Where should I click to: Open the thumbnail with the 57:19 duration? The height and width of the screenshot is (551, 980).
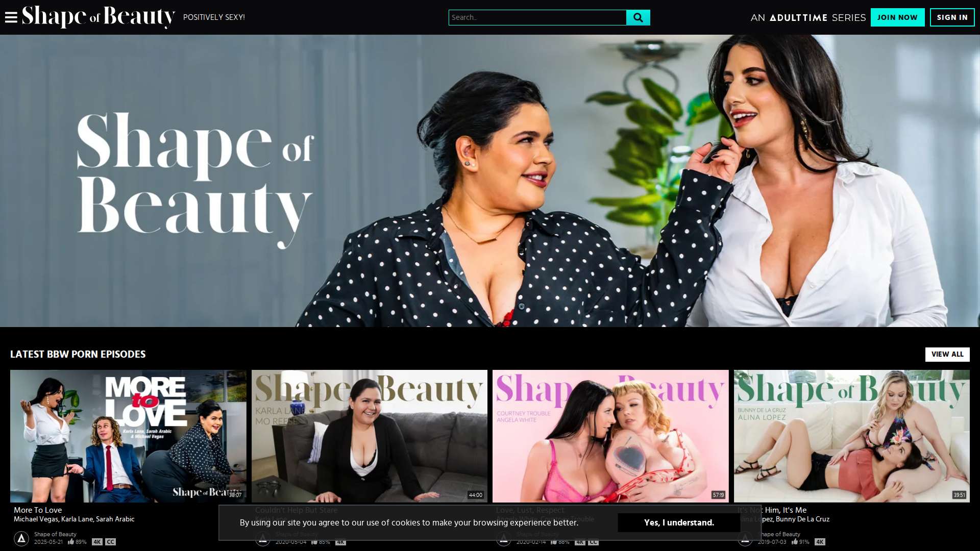610,436
